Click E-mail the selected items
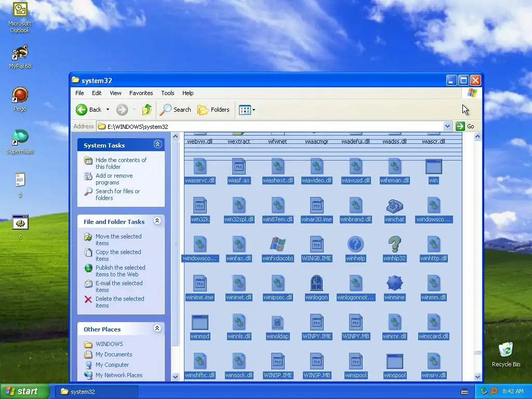Image resolution: width=532 pixels, height=399 pixels. 119,286
